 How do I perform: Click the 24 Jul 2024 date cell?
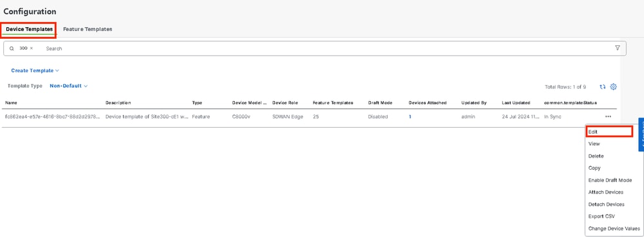click(x=520, y=117)
